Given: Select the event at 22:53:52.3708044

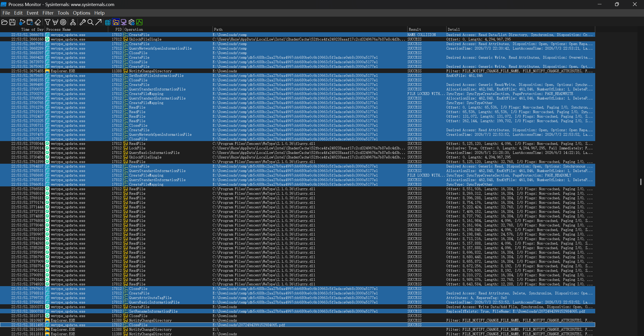Looking at the screenshot, I should (x=298, y=144).
